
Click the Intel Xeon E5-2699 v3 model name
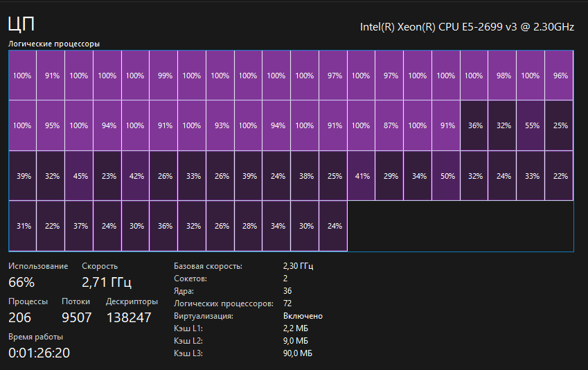tap(467, 27)
